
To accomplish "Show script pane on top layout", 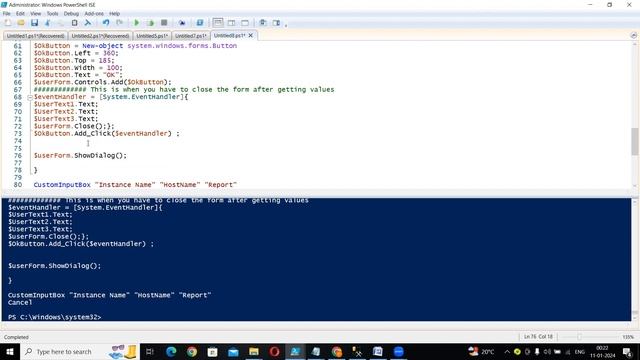I will tap(218, 23).
